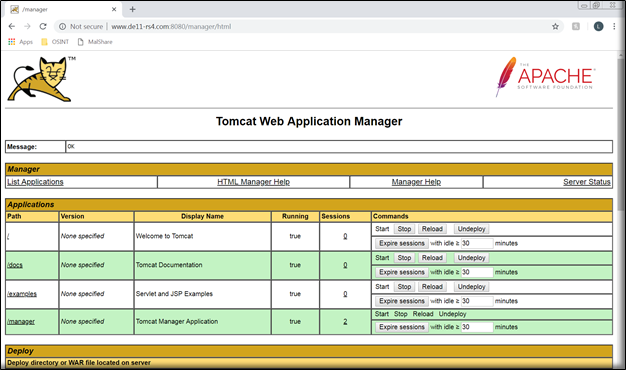This screenshot has width=626, height=370.
Task: Click the Apps grid icon in bookmarks bar
Action: point(12,42)
